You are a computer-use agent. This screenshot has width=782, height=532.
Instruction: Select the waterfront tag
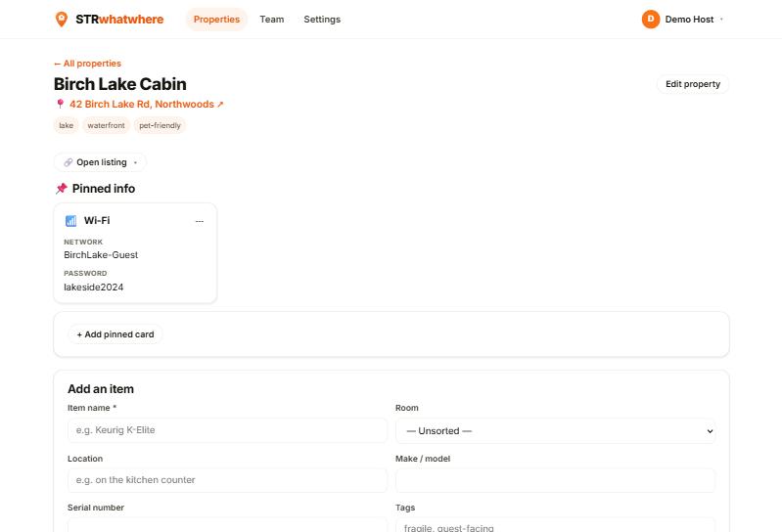coord(107,125)
